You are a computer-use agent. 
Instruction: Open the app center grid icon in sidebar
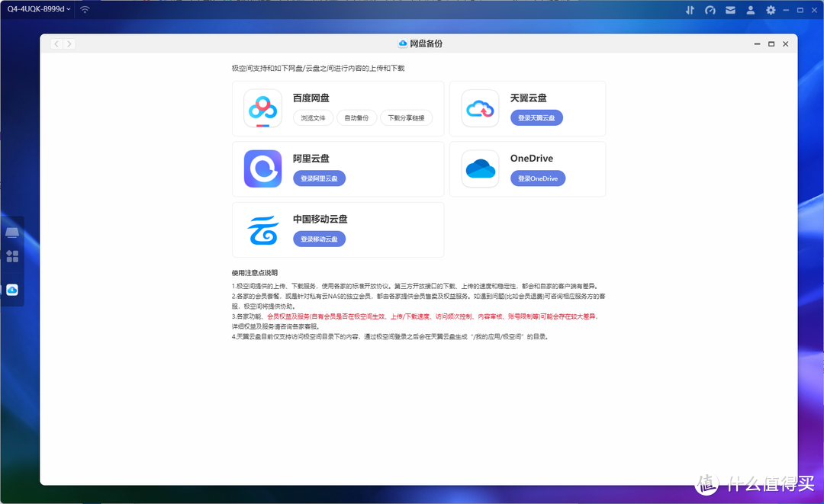pyautogui.click(x=12, y=257)
